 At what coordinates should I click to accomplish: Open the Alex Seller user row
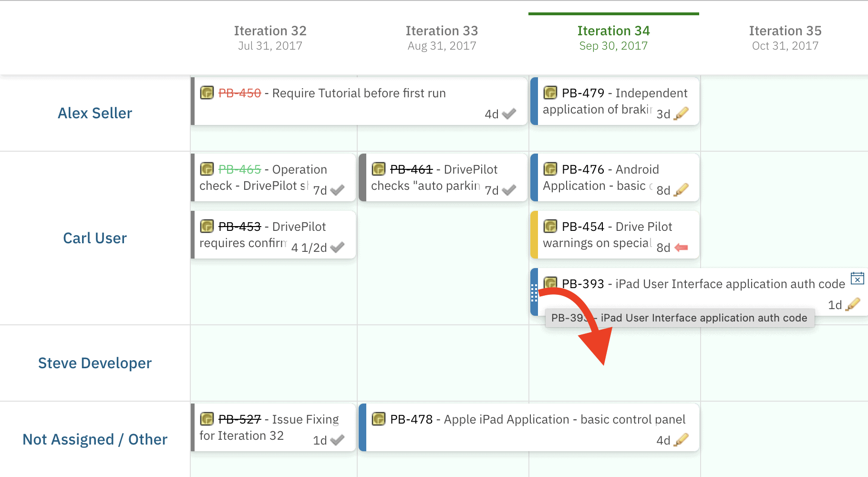coord(95,113)
